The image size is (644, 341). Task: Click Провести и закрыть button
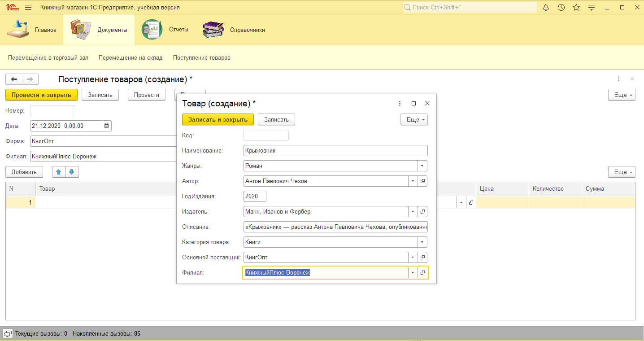pyautogui.click(x=41, y=95)
